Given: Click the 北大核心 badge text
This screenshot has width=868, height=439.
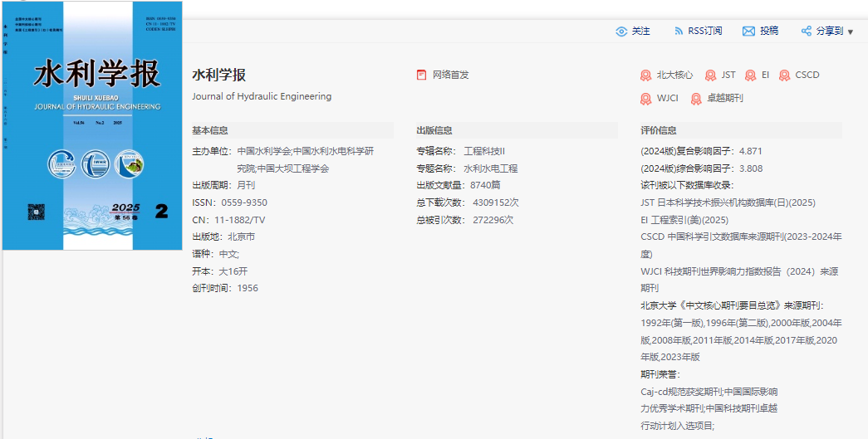Looking at the screenshot, I should [674, 75].
